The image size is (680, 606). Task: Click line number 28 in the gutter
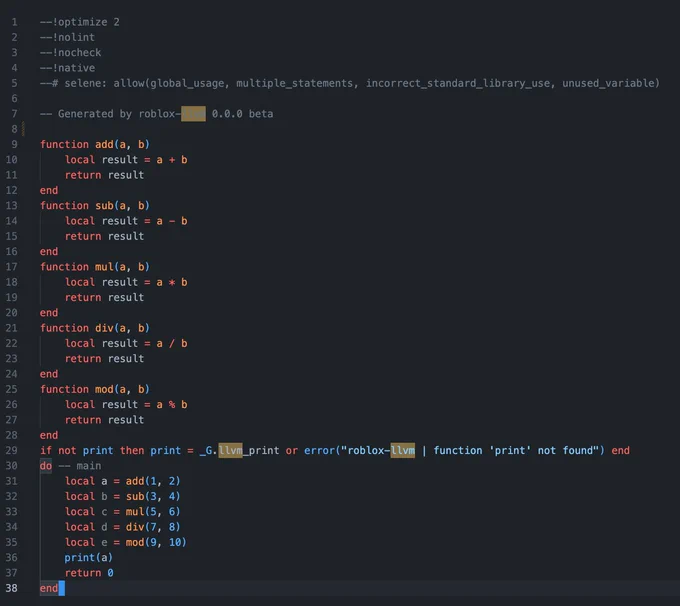(x=12, y=435)
